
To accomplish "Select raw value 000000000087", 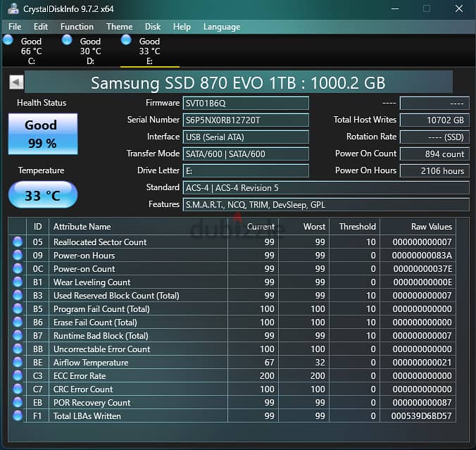I will pyautogui.click(x=422, y=402).
